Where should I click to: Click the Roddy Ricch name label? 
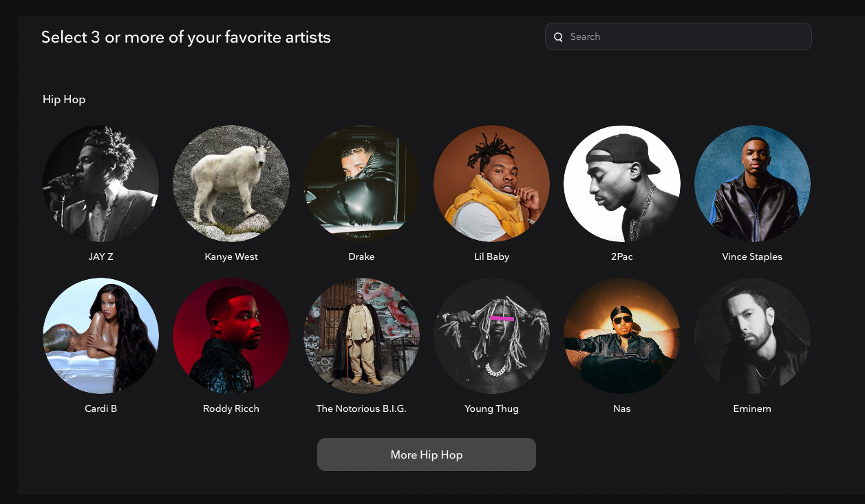pyautogui.click(x=231, y=408)
